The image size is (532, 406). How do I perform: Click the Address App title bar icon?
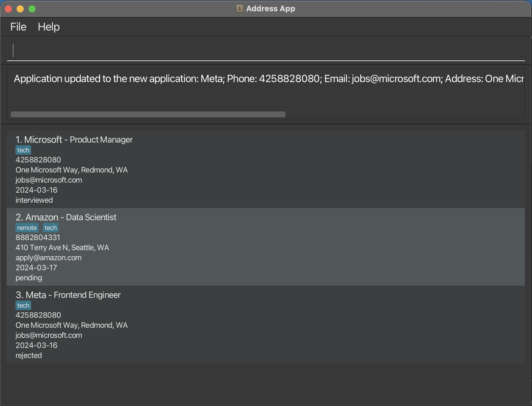point(239,9)
